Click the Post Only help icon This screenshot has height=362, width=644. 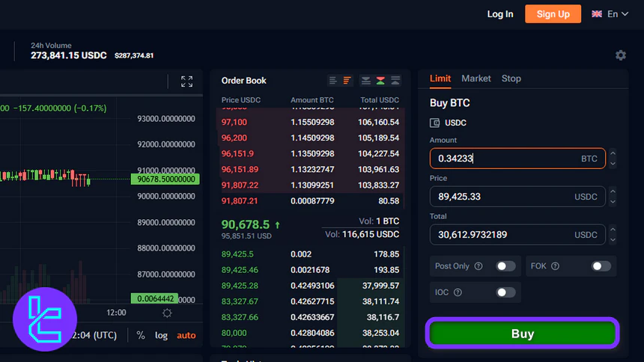(x=479, y=266)
